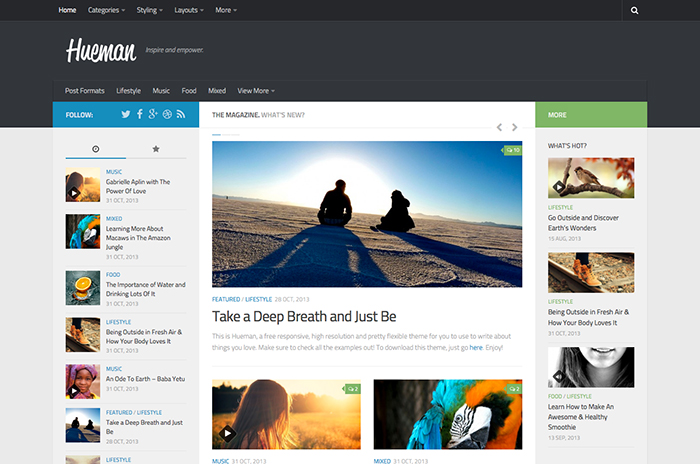The height and width of the screenshot is (464, 700).
Task: Open Mixed in the header menu
Action: tap(217, 91)
